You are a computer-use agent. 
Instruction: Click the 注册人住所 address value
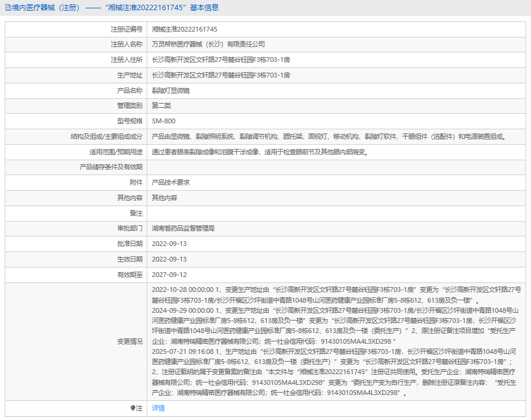[x=221, y=60]
